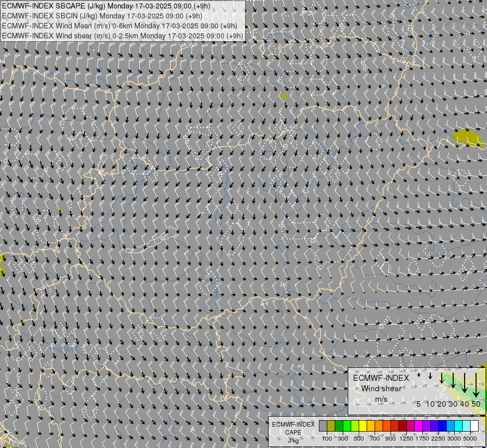Click the 1250 tick label on CAPE scale
Viewport: 487px width, 448px height.
406,439
